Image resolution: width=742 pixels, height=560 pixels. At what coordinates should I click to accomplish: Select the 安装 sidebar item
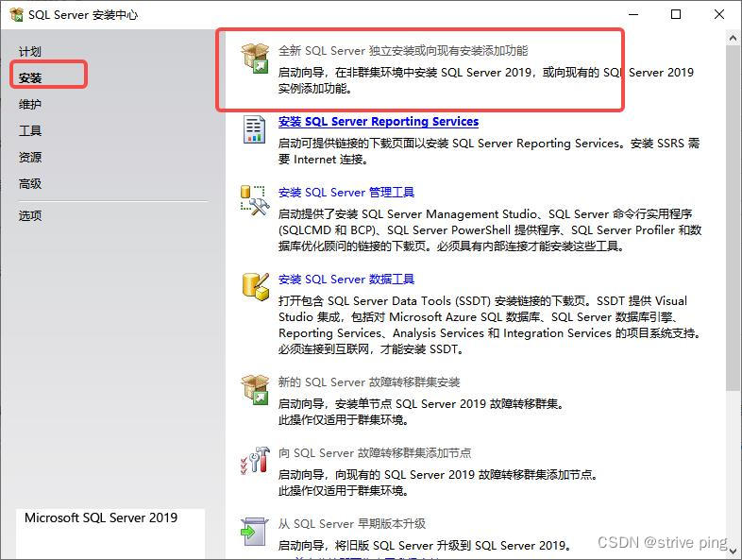[30, 77]
